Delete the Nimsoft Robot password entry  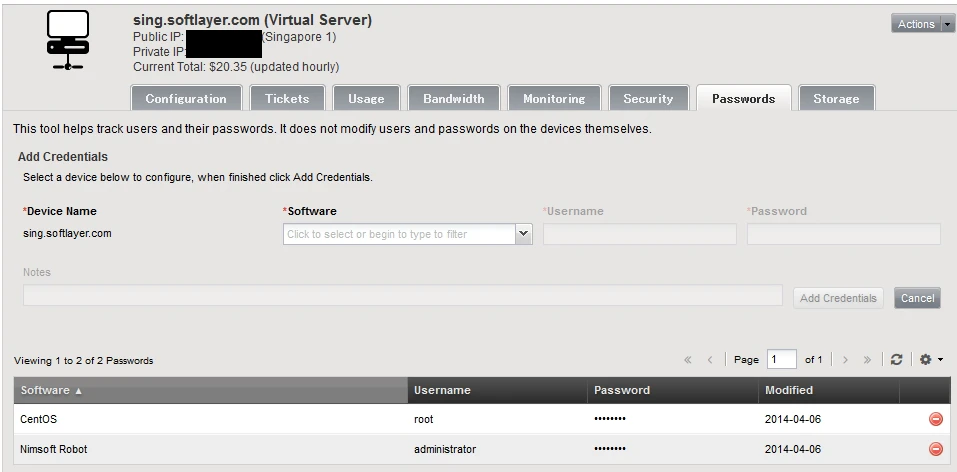936,449
